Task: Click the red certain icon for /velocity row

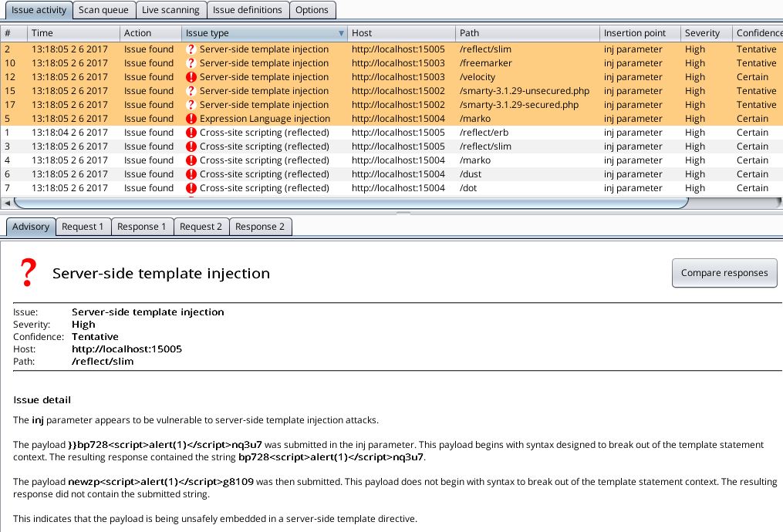Action: [191, 77]
